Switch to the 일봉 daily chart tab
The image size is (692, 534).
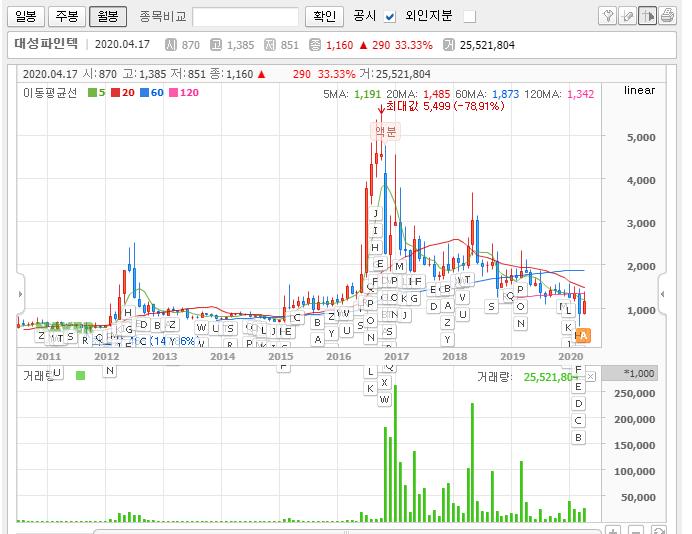tap(26, 17)
